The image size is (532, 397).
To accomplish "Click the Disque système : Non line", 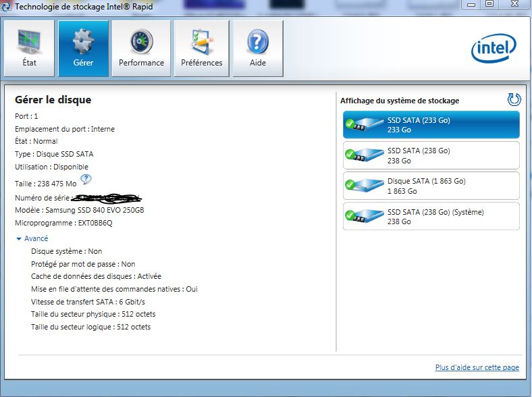I will pyautogui.click(x=66, y=251).
